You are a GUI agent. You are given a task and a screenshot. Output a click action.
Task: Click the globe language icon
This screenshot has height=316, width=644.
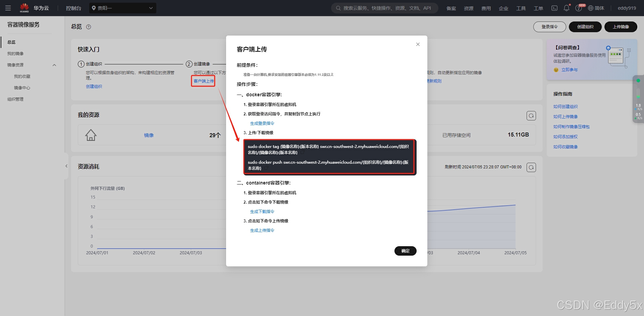coord(591,8)
